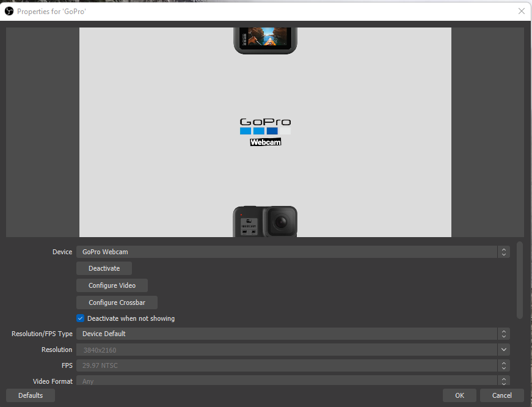Cancel the properties dialog
532x407 pixels.
(x=501, y=395)
